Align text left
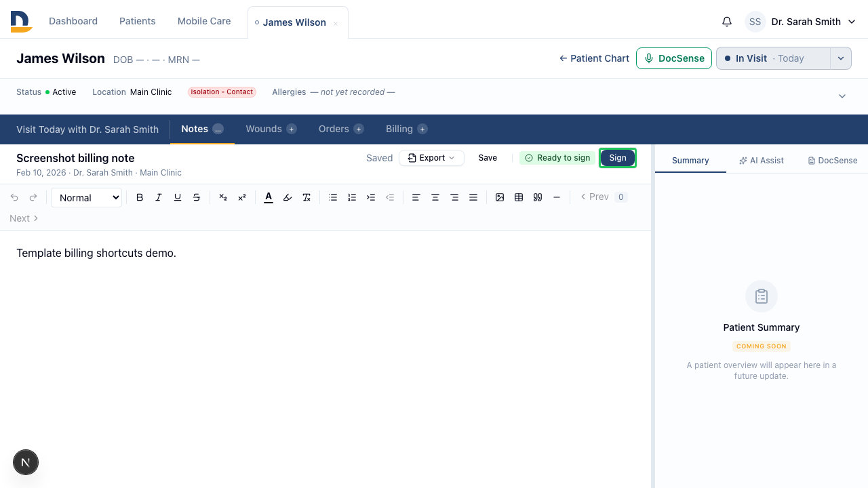This screenshot has width=868, height=488. pos(416,197)
